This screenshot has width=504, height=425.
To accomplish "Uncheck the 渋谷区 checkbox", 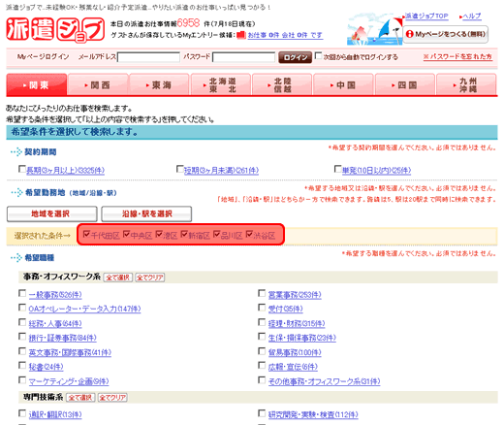I will (x=249, y=234).
